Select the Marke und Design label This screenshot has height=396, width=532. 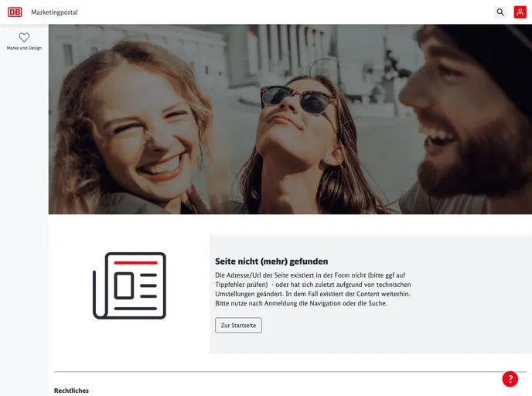[x=24, y=48]
